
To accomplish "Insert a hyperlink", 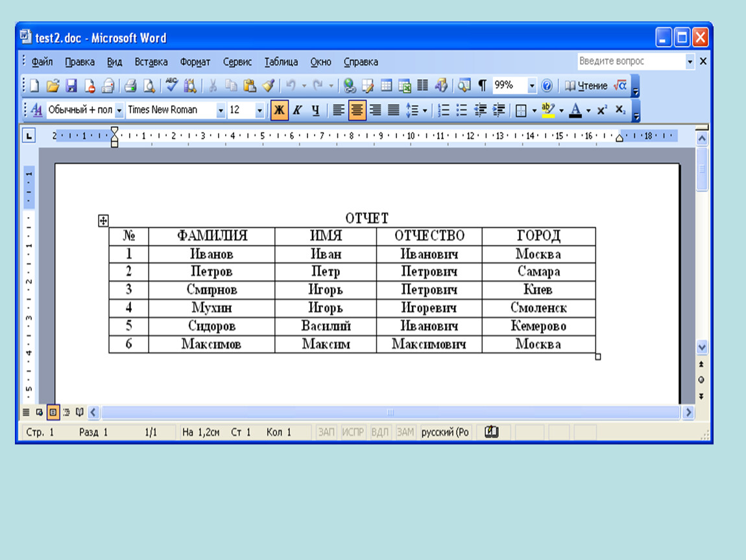I will click(x=350, y=86).
